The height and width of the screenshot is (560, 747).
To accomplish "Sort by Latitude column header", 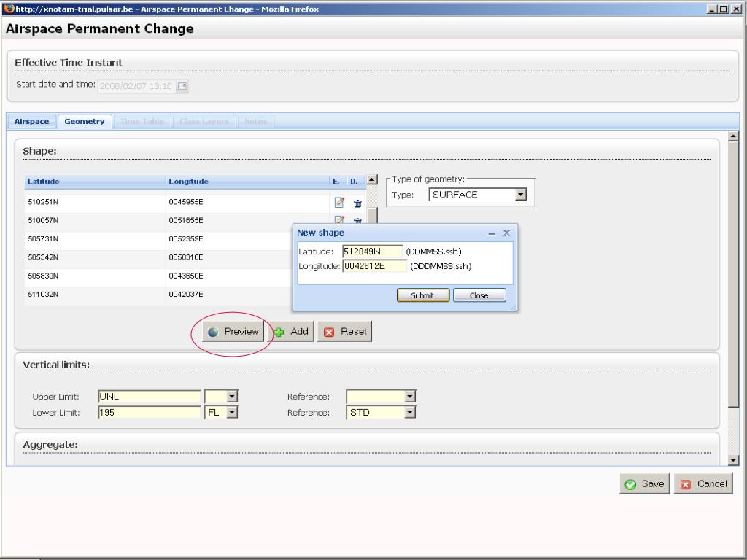I will [x=94, y=182].
